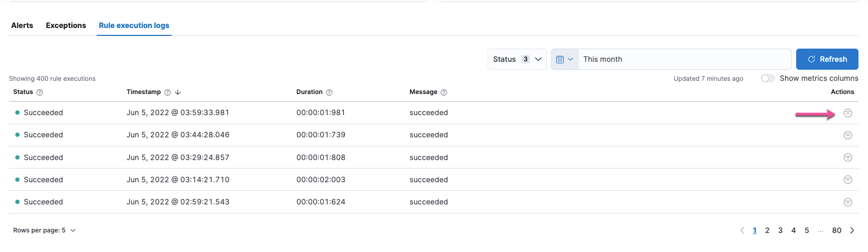This screenshot has height=252, width=868.
Task: Click the Status column help icon
Action: pos(40,92)
